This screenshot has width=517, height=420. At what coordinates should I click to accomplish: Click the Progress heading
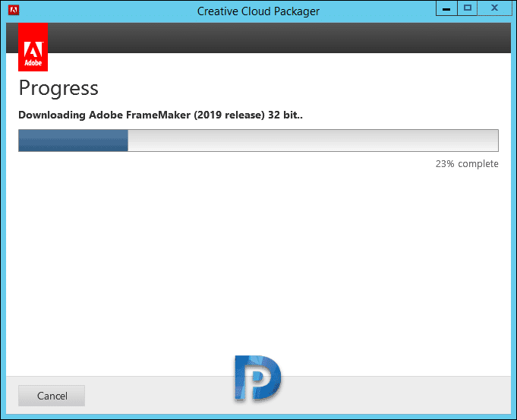point(58,88)
